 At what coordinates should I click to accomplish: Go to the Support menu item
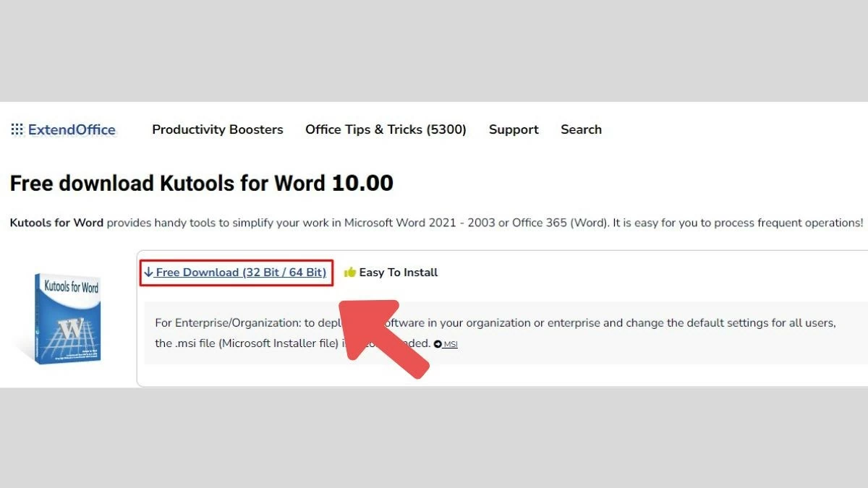coord(514,129)
